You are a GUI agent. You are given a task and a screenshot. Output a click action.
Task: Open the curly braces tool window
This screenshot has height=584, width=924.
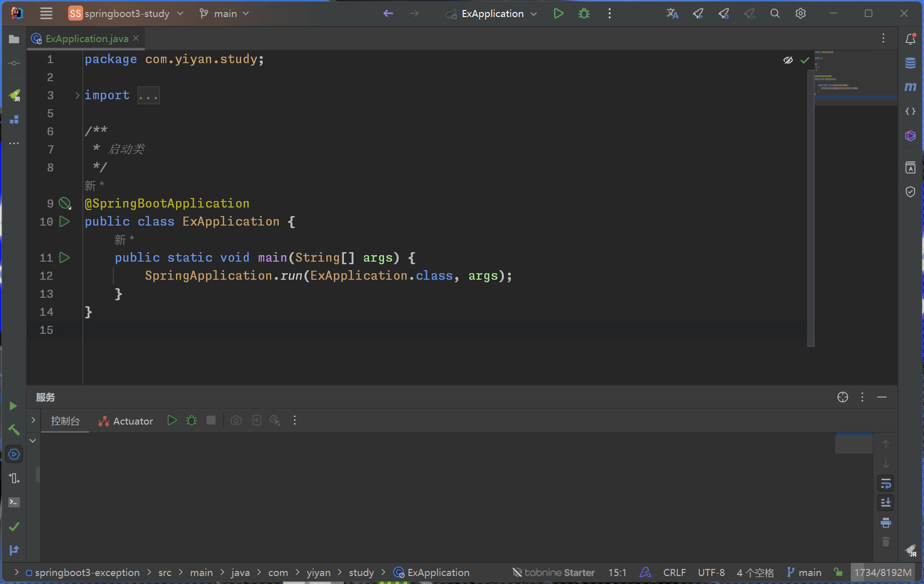coord(910,111)
